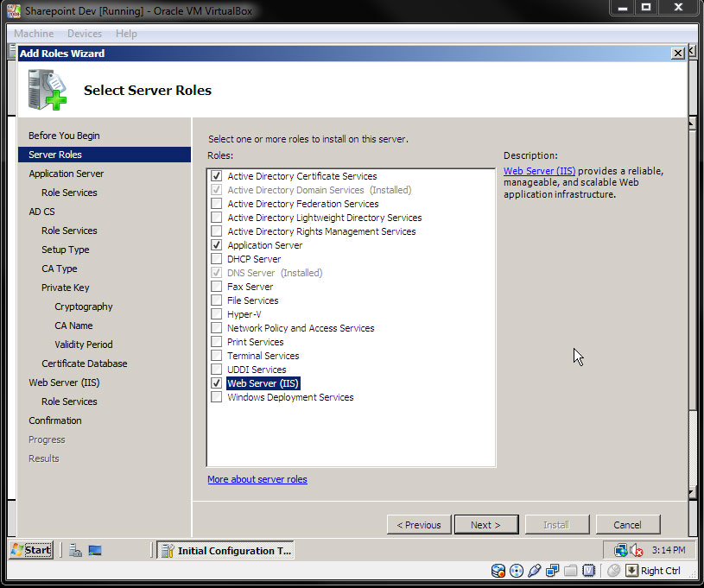704x588 pixels.
Task: Click the VirtualBox hard disk activity icon
Action: point(498,571)
